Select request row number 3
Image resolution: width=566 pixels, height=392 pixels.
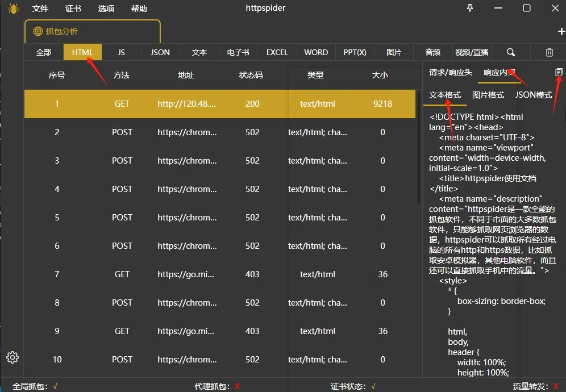coord(220,161)
